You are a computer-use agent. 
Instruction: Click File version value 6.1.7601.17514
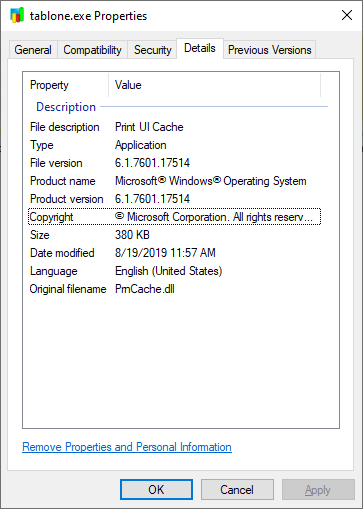pyautogui.click(x=152, y=163)
